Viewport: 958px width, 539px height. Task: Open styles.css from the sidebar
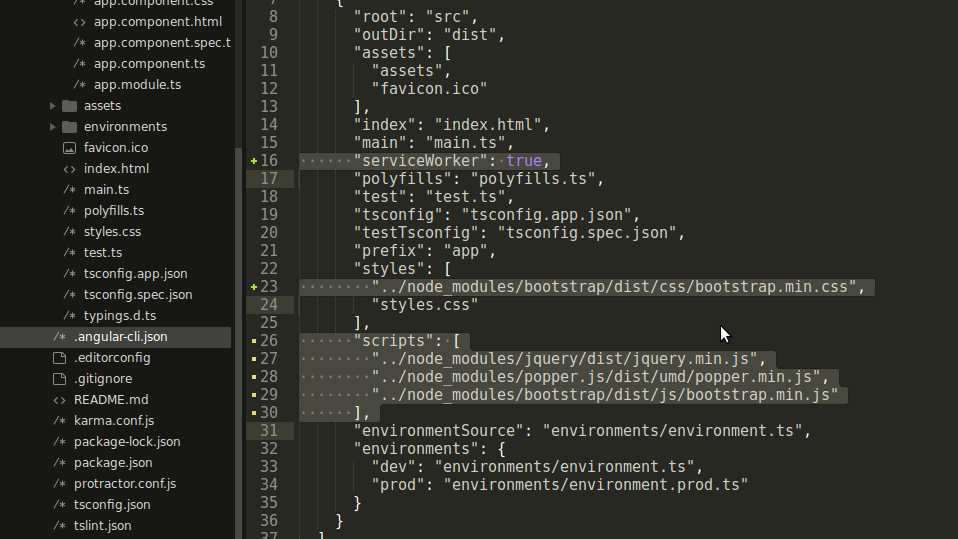pyautogui.click(x=112, y=232)
